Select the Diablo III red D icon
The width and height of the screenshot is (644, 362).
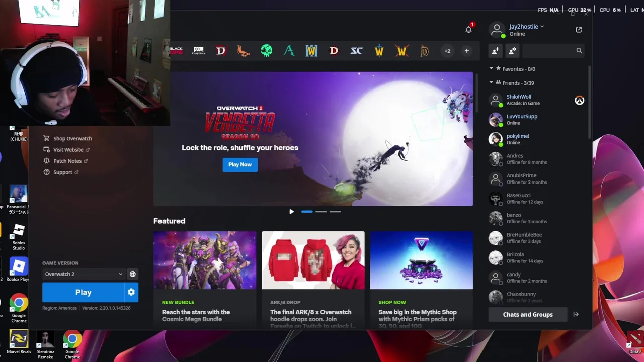[x=334, y=51]
